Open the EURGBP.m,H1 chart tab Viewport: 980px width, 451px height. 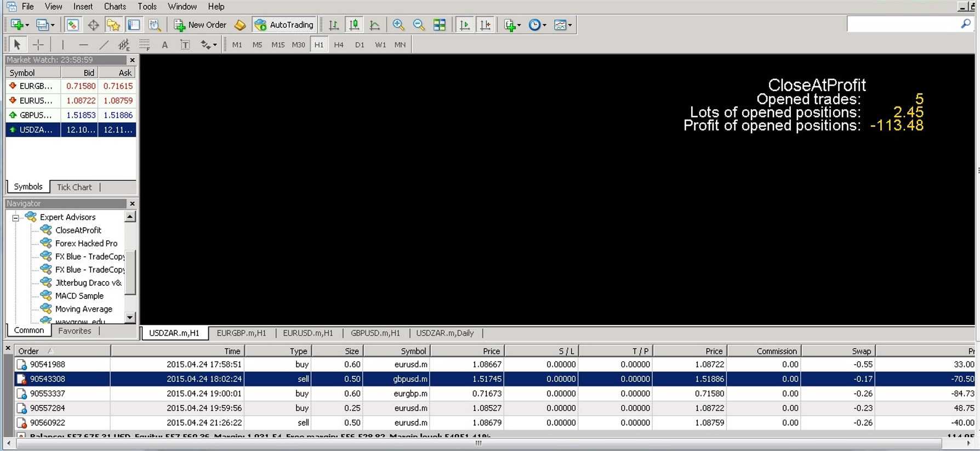tap(241, 333)
